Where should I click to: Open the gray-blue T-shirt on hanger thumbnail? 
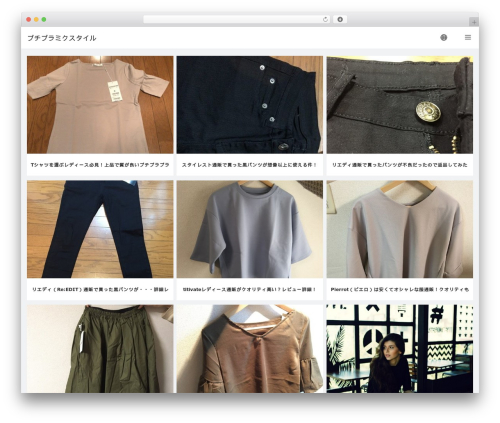250,229
